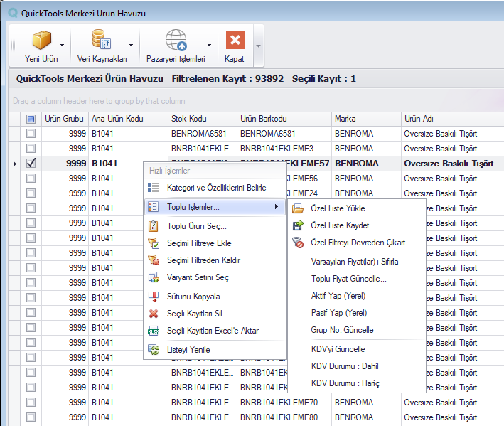Image resolution: width=504 pixels, height=426 pixels.
Task: Open the Pazaryeri İşlemleri dropdown arrow
Action: 209,46
